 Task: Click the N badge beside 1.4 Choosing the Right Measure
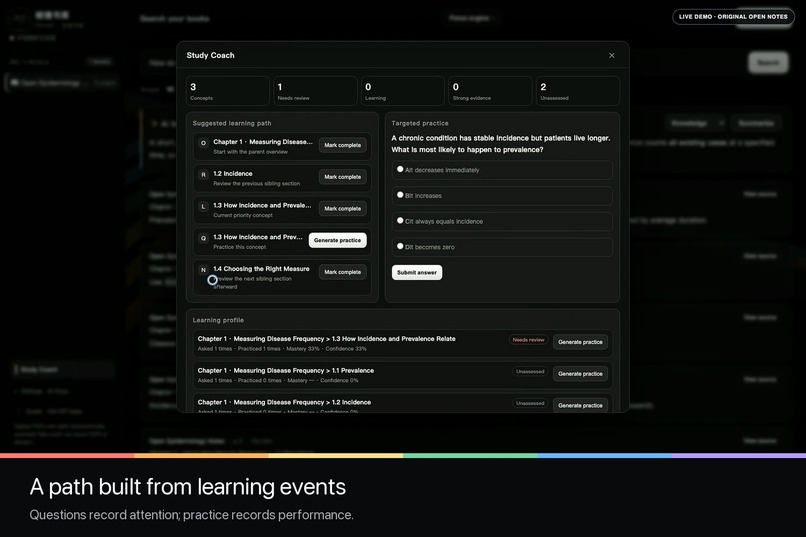click(203, 270)
